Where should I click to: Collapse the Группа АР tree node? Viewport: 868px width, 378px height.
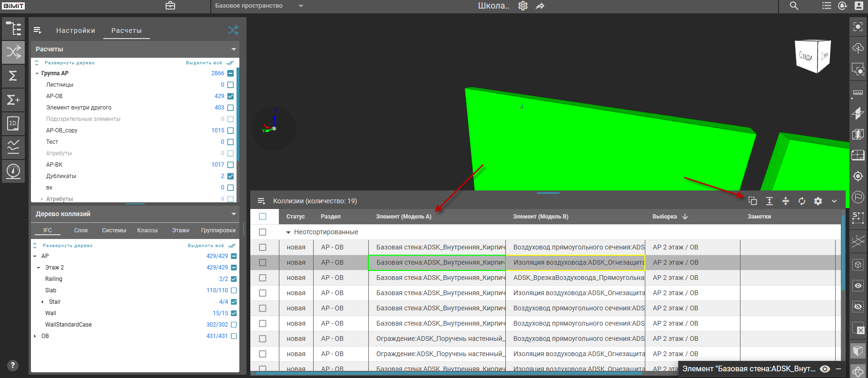pos(37,73)
